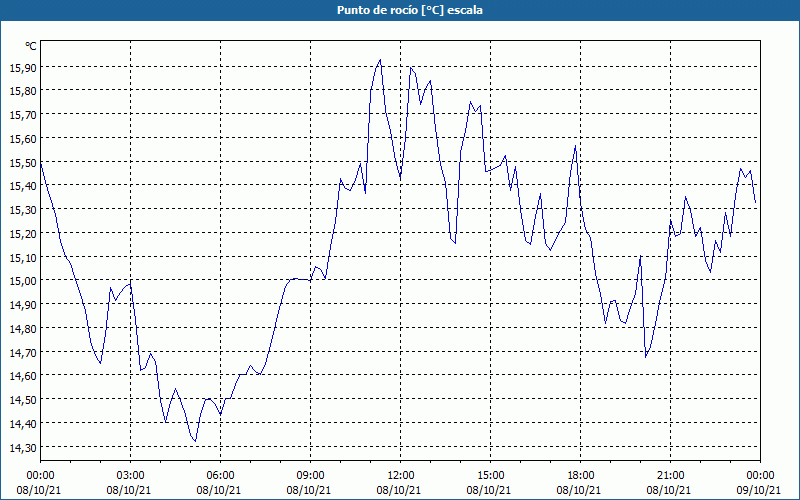Click the 14,60 y-axis value
The height and width of the screenshot is (500, 800).
[x=22, y=376]
